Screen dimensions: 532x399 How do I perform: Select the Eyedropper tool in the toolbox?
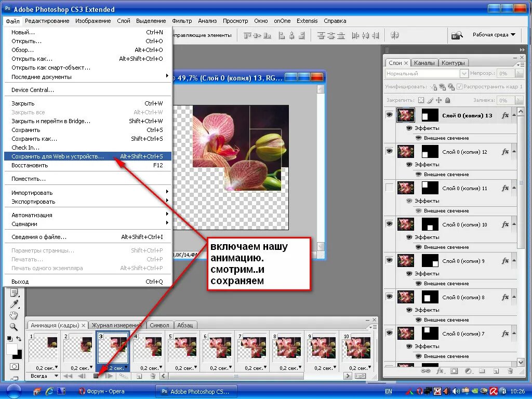click(14, 303)
